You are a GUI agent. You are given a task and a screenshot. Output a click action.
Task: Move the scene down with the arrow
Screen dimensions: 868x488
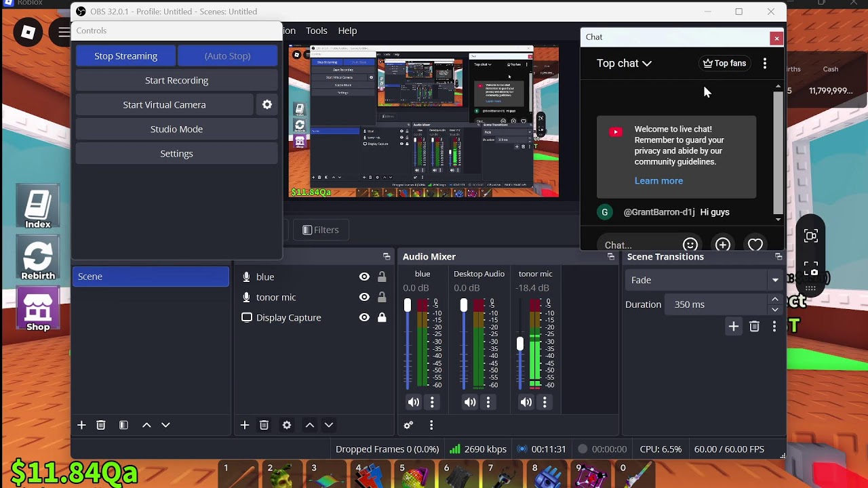[x=165, y=425]
